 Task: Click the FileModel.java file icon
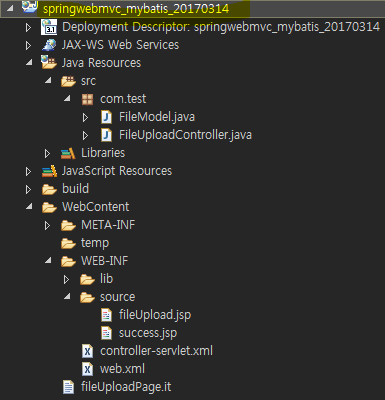[x=106, y=117]
